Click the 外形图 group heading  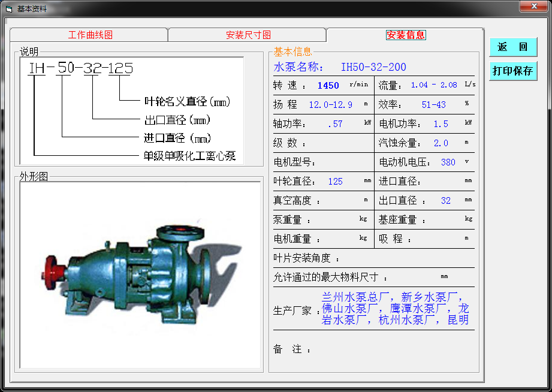pos(34,176)
